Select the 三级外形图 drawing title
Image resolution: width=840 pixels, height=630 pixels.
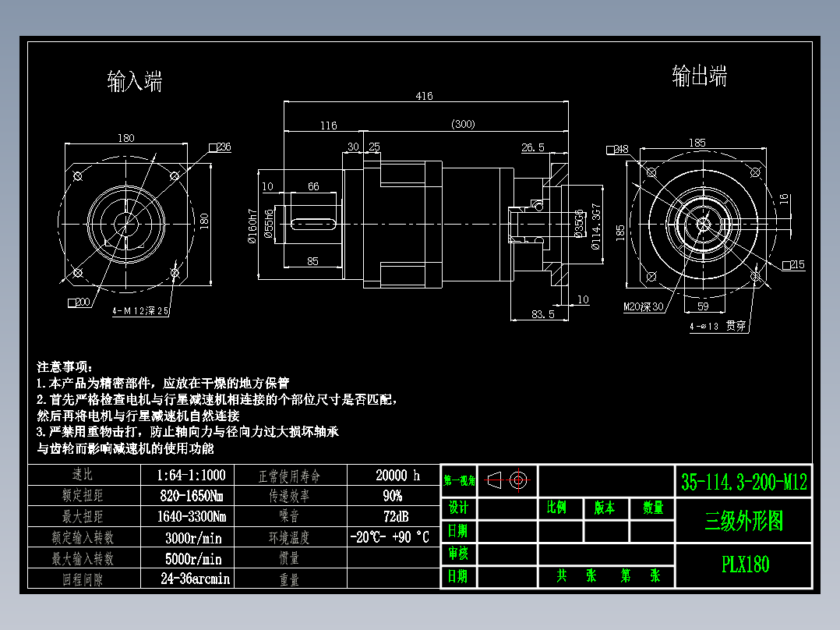pyautogui.click(x=743, y=521)
